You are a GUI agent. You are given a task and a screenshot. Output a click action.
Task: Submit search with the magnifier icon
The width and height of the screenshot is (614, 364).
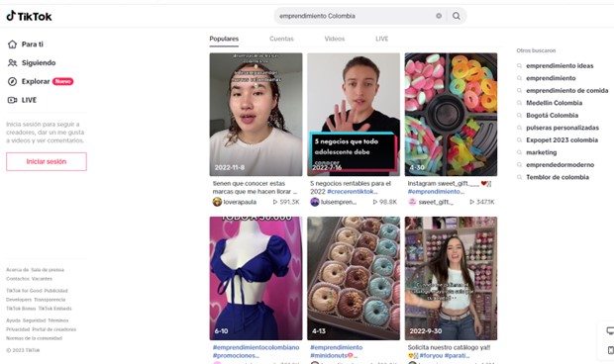coord(457,16)
